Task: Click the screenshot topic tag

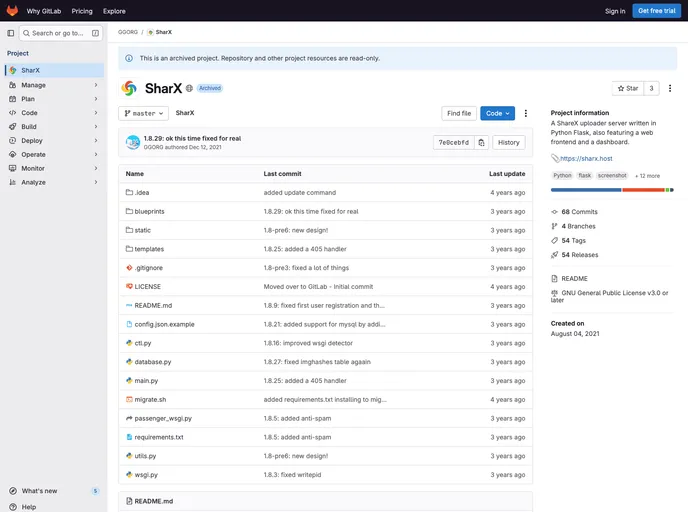Action: click(x=612, y=175)
